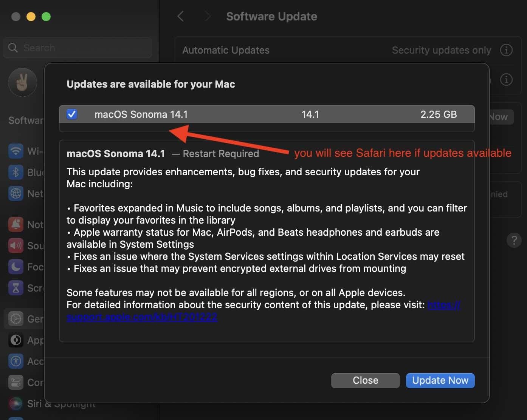Click the back navigation arrow
The width and height of the screenshot is (527, 420).
[x=180, y=16]
